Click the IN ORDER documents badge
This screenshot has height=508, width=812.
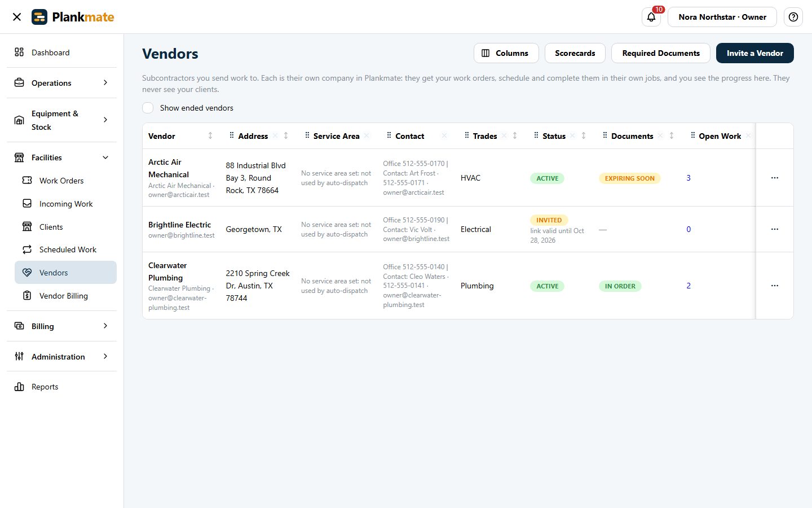click(x=620, y=286)
